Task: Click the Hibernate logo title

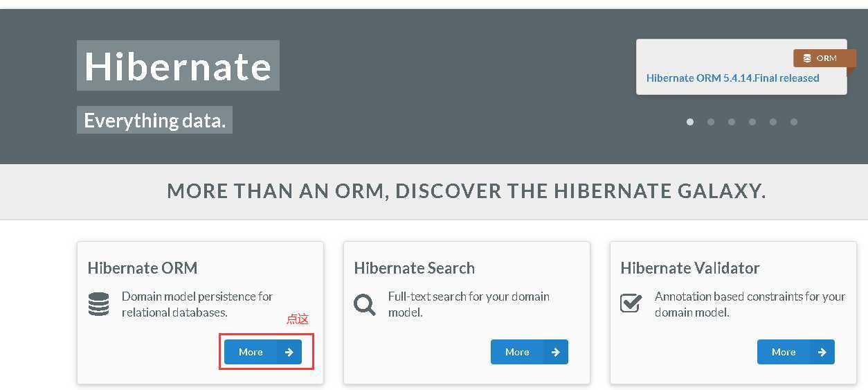Action: [178, 66]
